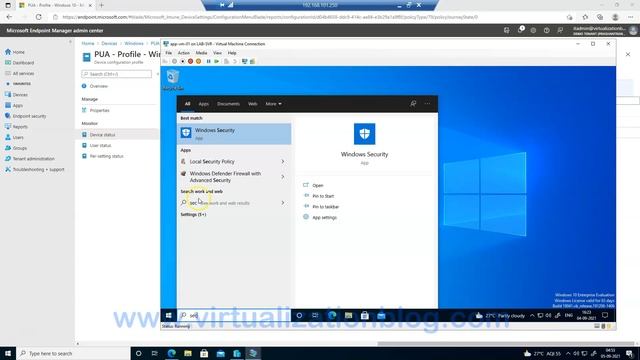
Task: Click Settings (5+) search category
Action: (x=193, y=214)
